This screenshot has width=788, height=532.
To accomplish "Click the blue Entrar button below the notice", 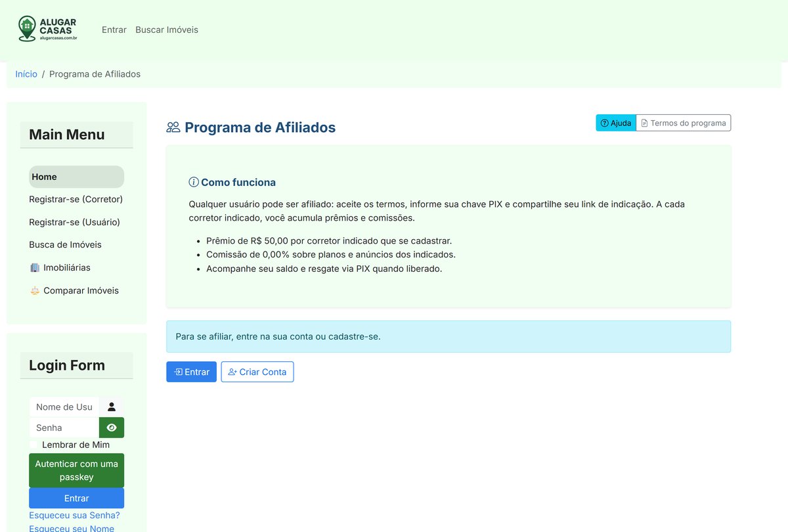I will pos(191,372).
